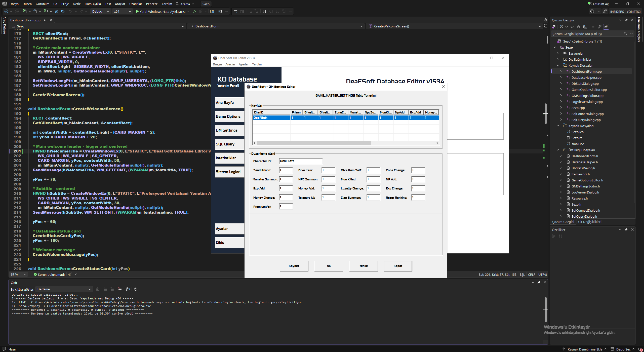This screenshot has height=352, width=644.
Task: Click the search magnifier in Solution Explorer
Action: (x=625, y=34)
